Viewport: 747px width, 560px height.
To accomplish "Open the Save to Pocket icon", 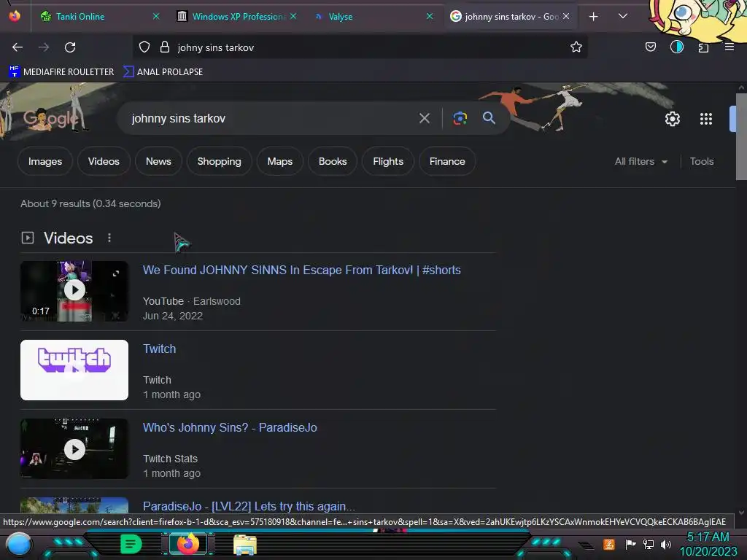I will (x=650, y=47).
